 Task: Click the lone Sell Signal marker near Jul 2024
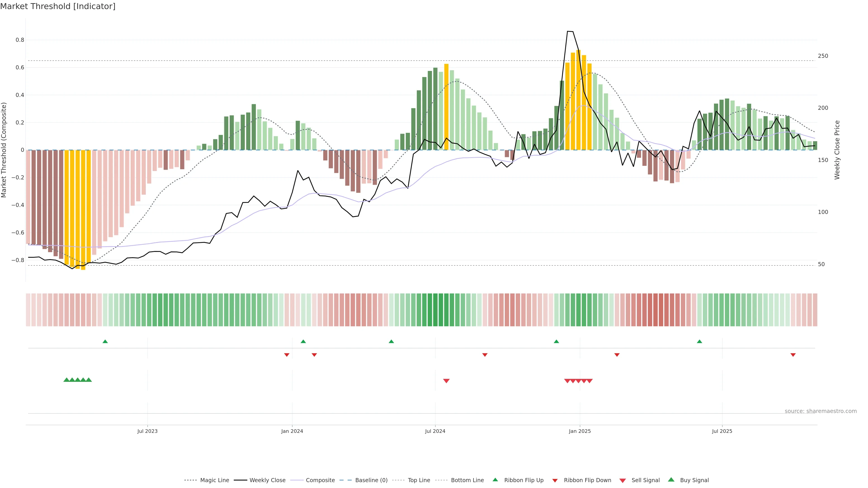coord(446,381)
